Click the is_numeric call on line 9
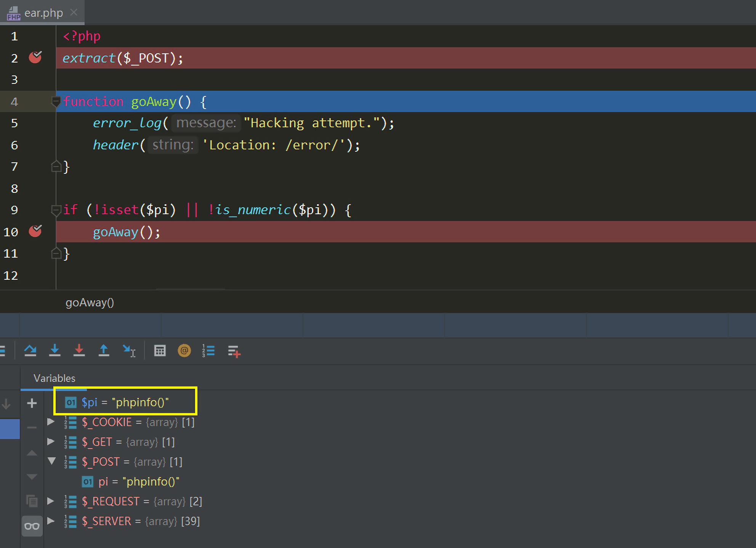The height and width of the screenshot is (548, 756). [x=253, y=210]
